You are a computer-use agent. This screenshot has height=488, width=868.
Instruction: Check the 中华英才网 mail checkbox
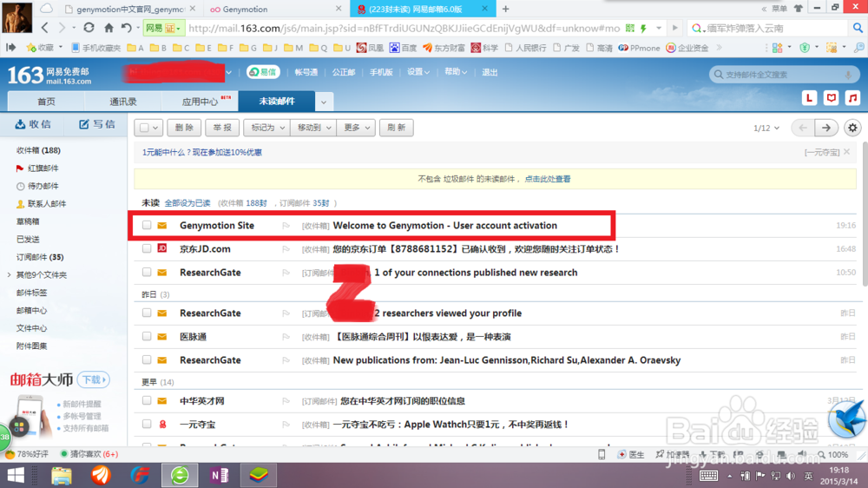[x=147, y=400]
